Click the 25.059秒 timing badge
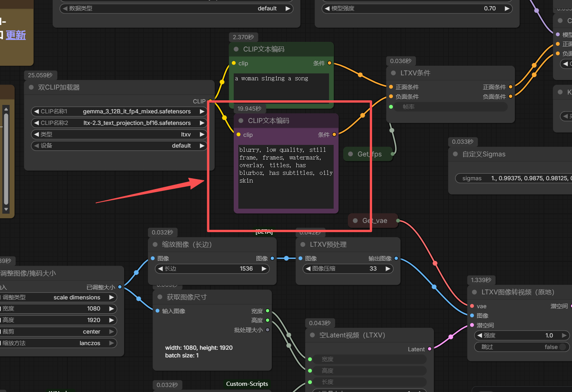The height and width of the screenshot is (392, 572). (40, 75)
